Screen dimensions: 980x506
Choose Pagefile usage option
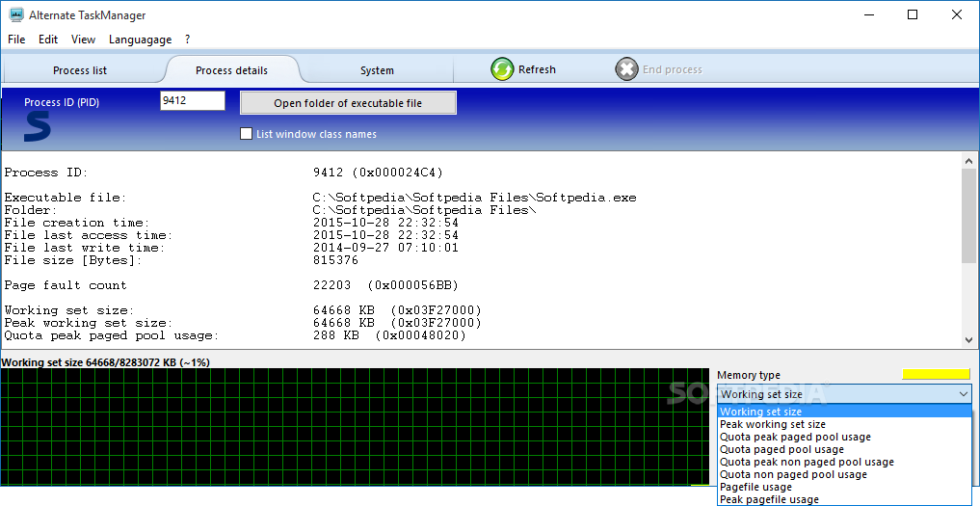pos(844,487)
